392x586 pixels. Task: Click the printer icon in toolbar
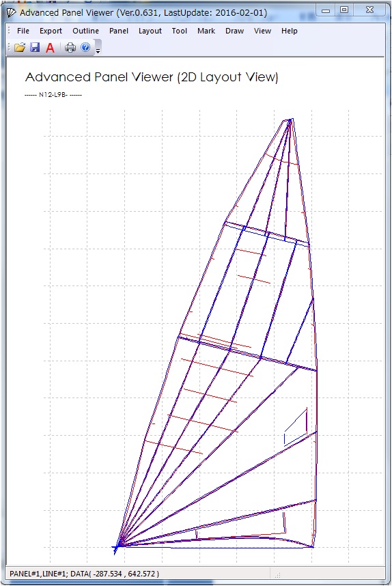(x=70, y=47)
